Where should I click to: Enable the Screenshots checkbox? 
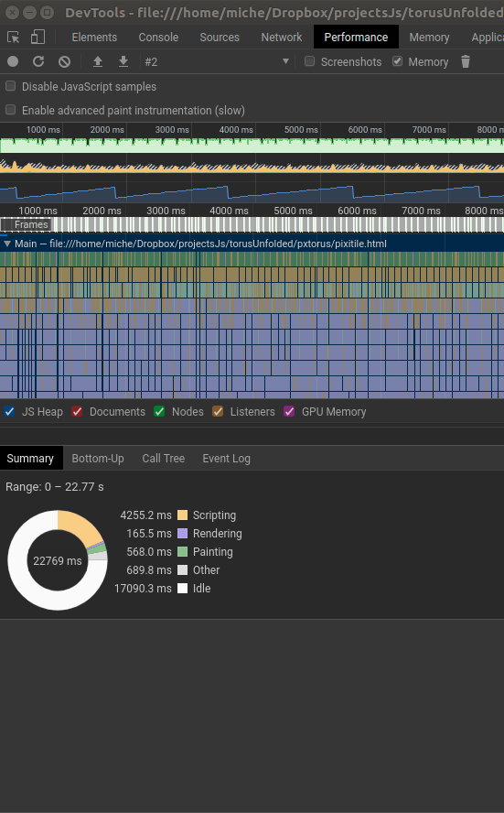pyautogui.click(x=310, y=61)
